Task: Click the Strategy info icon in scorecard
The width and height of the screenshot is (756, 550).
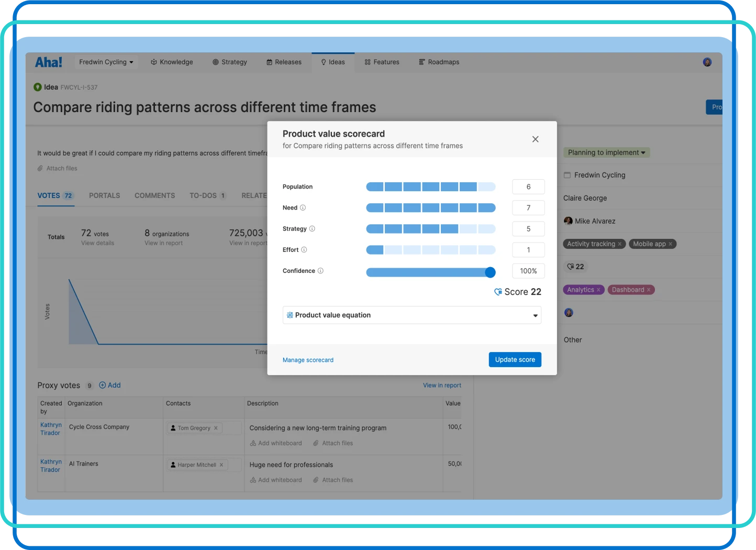Action: click(x=312, y=229)
